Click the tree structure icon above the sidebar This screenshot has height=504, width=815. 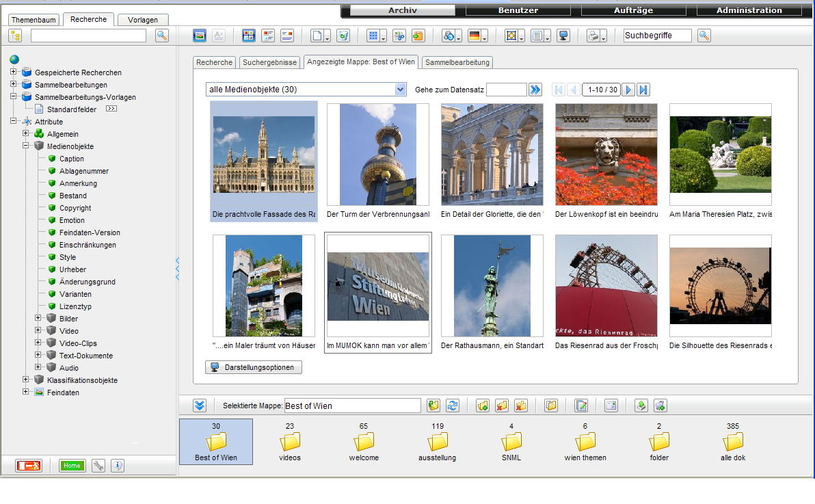coord(15,36)
